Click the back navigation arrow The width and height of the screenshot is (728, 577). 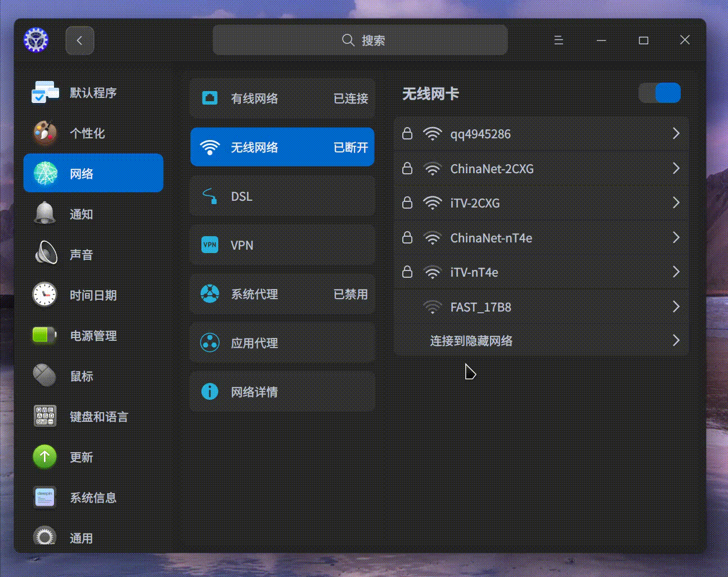click(79, 40)
